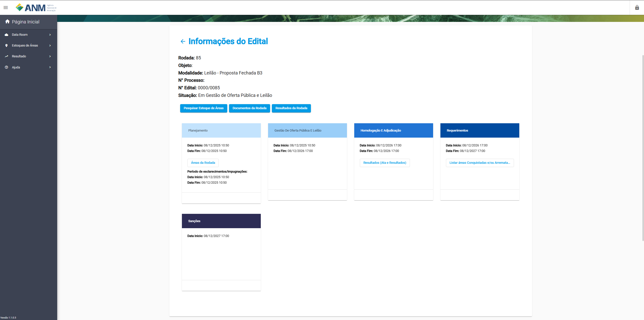Click Requerimentos Data Fim 08/12/2027 17:00

pyautogui.click(x=465, y=151)
